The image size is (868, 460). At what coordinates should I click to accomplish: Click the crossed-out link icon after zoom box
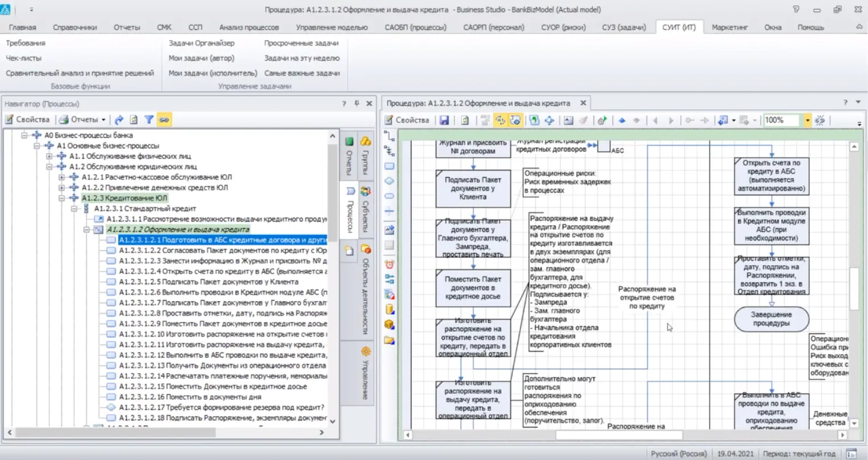820,120
